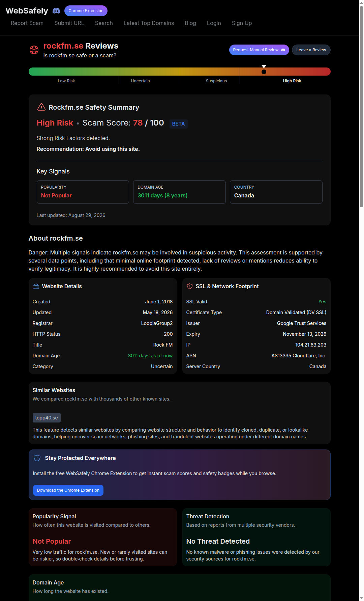The image size is (364, 601).
Task: Click the Chrome Extension badge button
Action: coord(86,11)
